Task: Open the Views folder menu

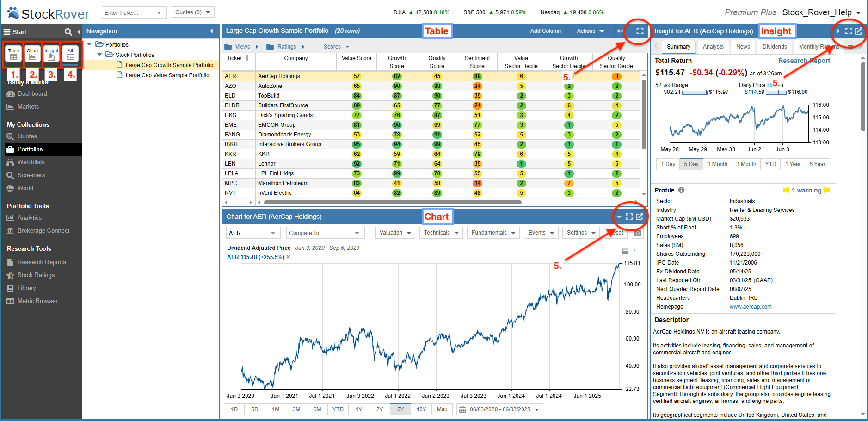Action: tap(242, 47)
